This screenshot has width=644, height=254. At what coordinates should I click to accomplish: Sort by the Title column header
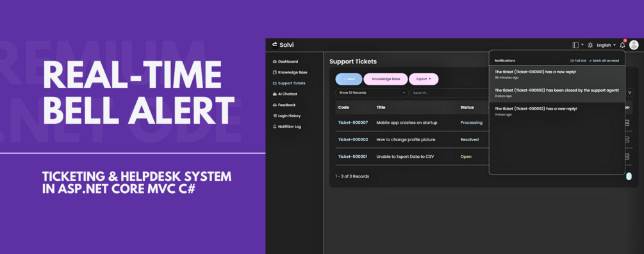pyautogui.click(x=381, y=107)
